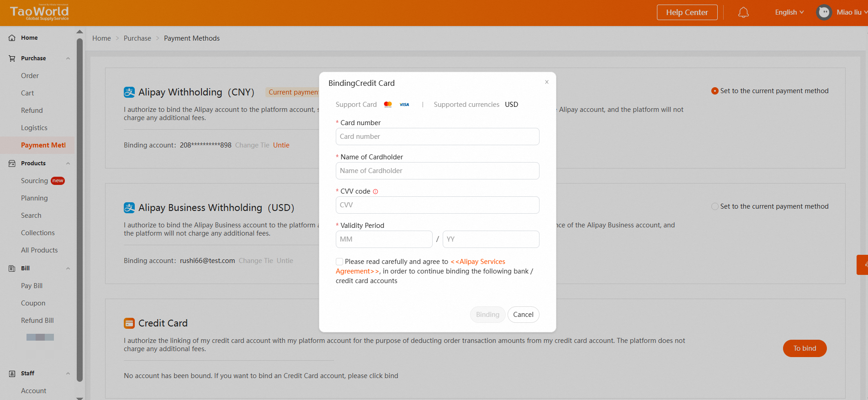Close the Binding Credit Card dialog
Screen dimensions: 868x400
coord(547,82)
